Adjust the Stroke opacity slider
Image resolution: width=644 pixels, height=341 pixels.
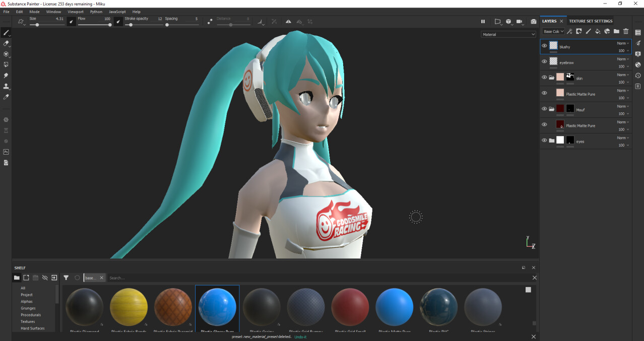(143, 25)
